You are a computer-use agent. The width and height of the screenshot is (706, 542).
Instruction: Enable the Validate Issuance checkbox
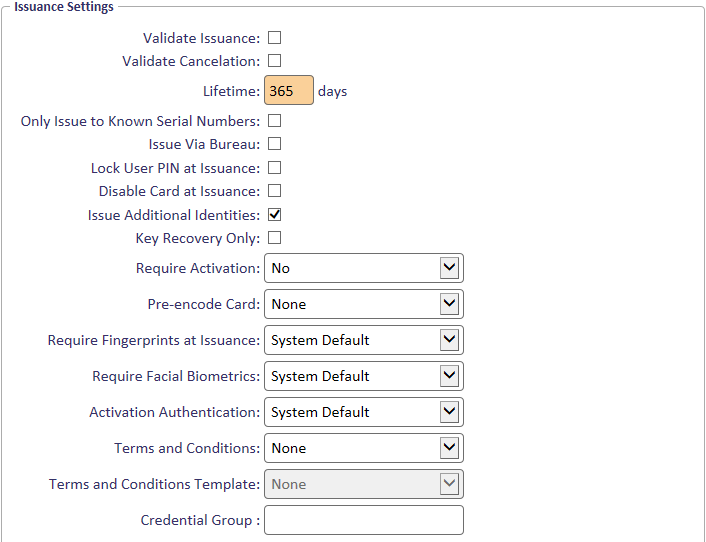[x=275, y=38]
